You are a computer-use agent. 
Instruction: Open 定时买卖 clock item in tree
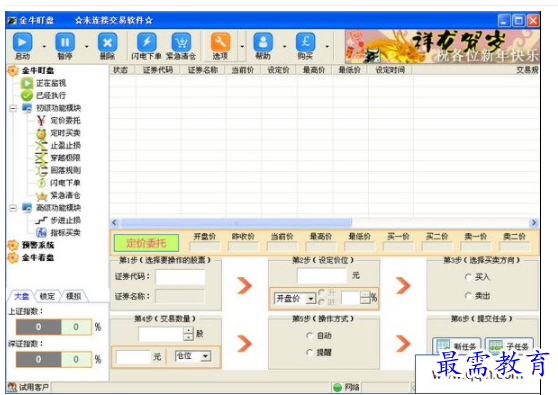tap(65, 133)
